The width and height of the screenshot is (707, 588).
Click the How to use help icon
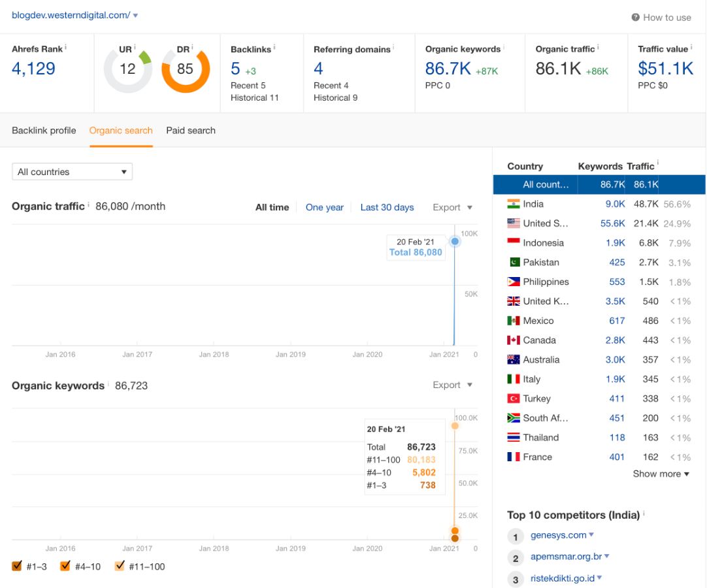[x=635, y=18]
